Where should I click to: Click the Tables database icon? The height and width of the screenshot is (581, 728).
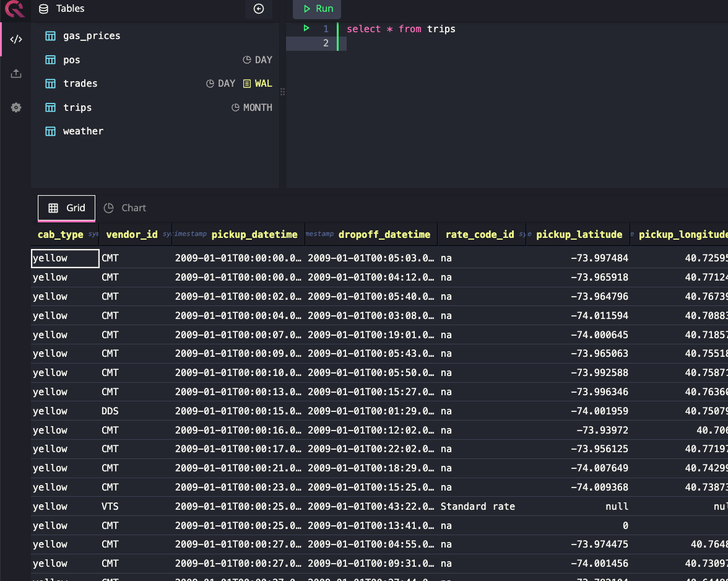click(43, 9)
